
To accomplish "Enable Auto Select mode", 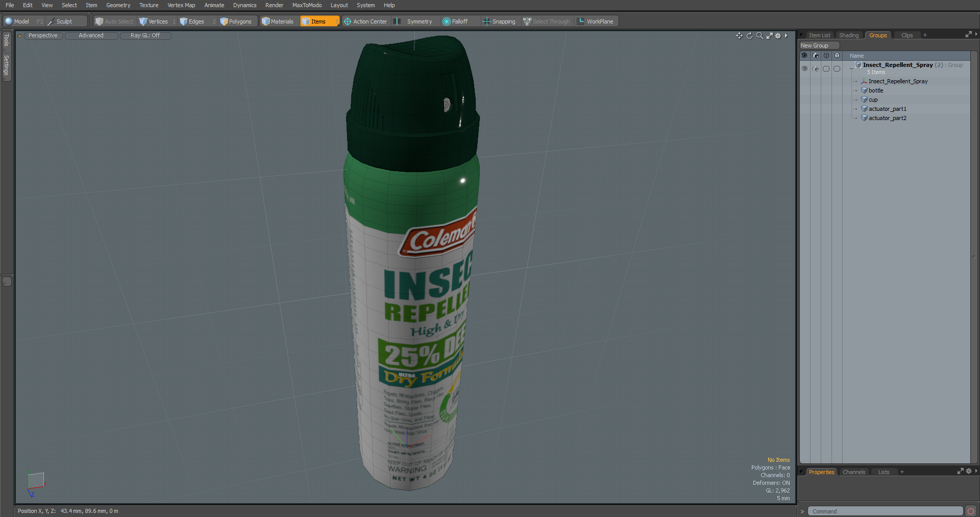I will [x=114, y=21].
